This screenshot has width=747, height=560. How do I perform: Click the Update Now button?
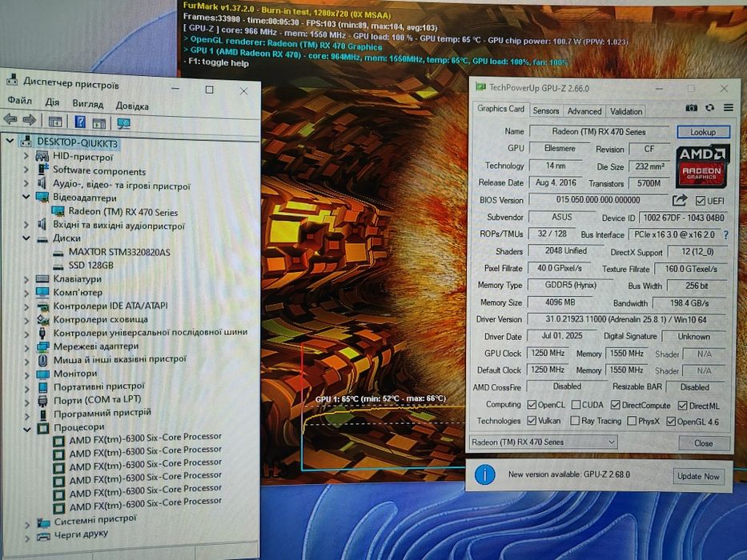[x=698, y=476]
